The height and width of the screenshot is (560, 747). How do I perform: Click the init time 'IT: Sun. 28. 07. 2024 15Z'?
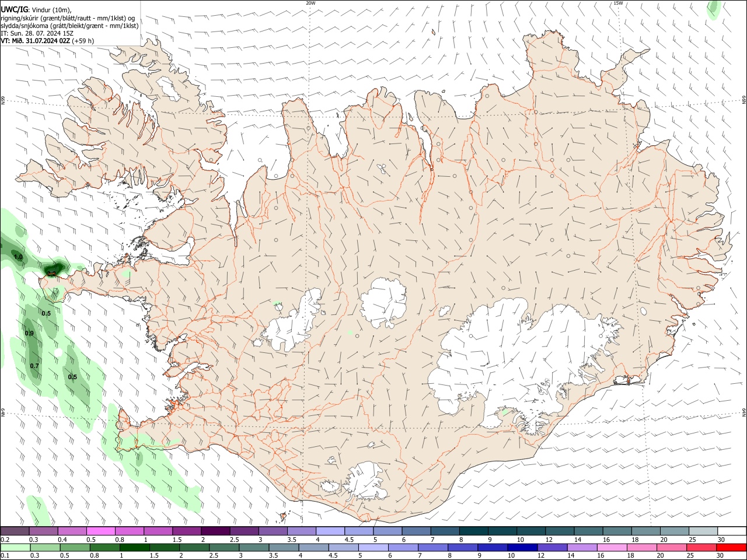[x=37, y=33]
